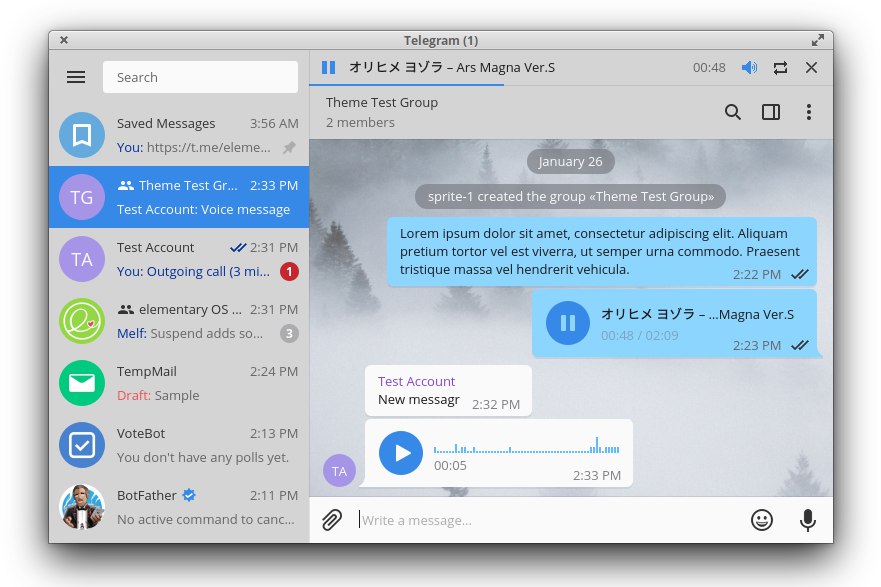Open the VoteBot chat

click(x=179, y=445)
